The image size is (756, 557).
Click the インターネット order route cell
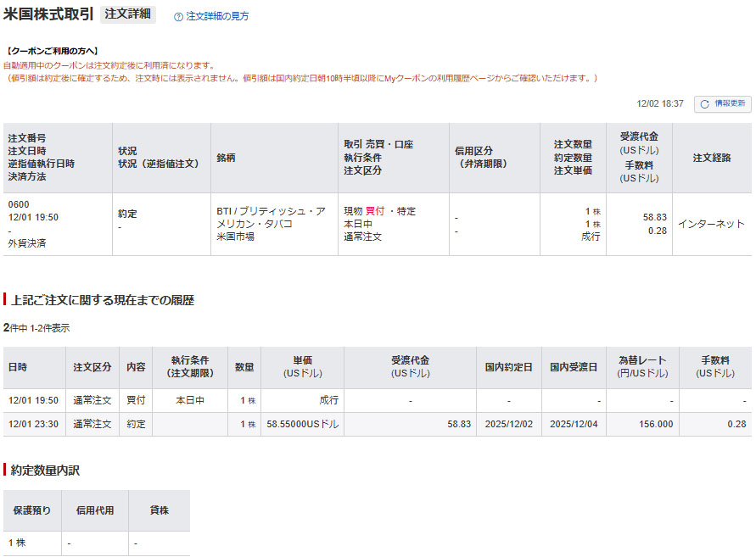pos(710,224)
